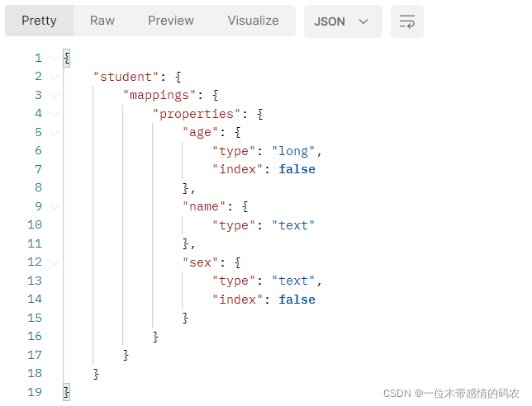This screenshot has height=406, width=532.
Task: Fold the "sex" object on line 12
Action: [x=55, y=262]
